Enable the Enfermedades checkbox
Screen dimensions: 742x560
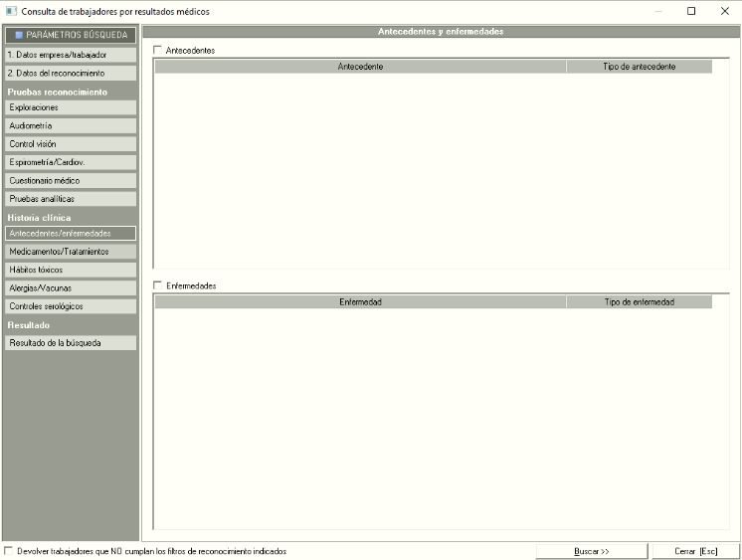tap(158, 285)
